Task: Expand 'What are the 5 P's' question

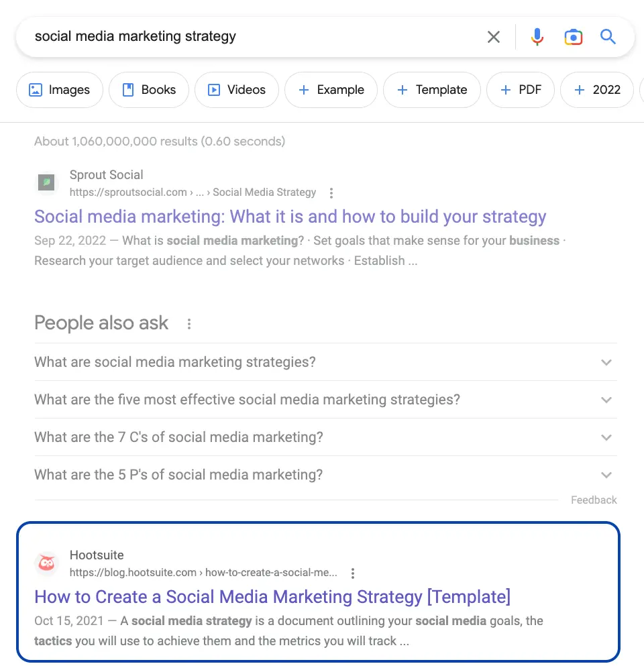Action: [325, 475]
